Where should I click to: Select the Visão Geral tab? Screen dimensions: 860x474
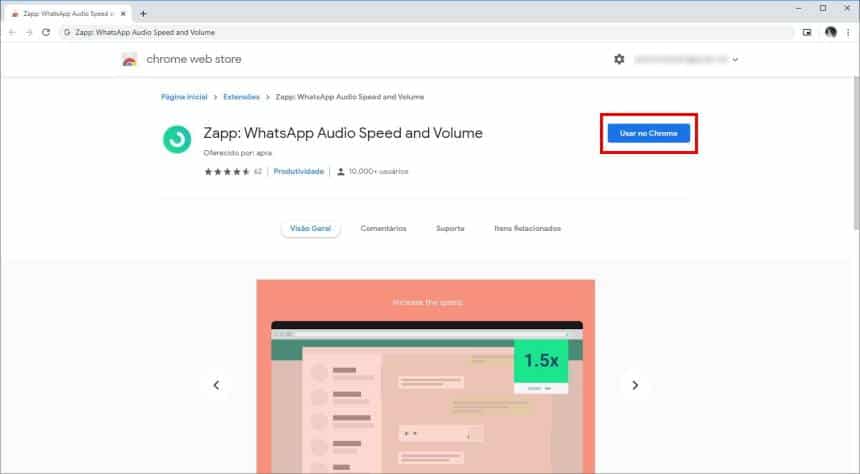point(310,228)
